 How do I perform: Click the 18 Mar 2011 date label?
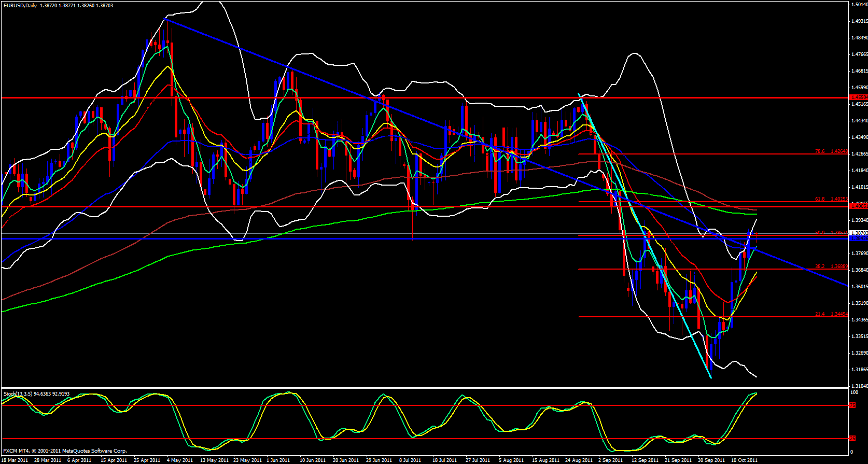pyautogui.click(x=15, y=460)
